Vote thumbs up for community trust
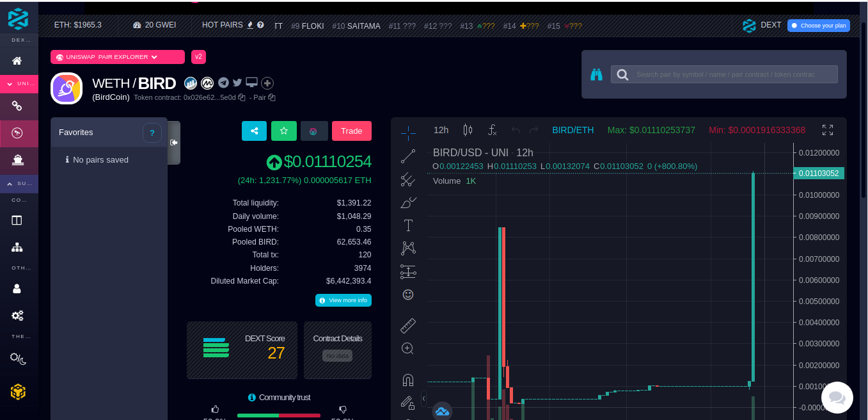 click(x=215, y=409)
